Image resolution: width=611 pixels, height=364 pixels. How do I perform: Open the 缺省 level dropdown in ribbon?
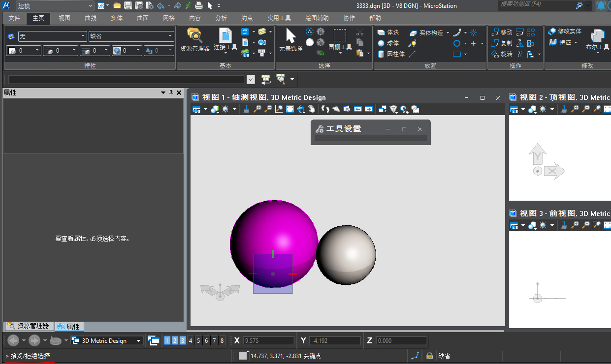[131, 36]
